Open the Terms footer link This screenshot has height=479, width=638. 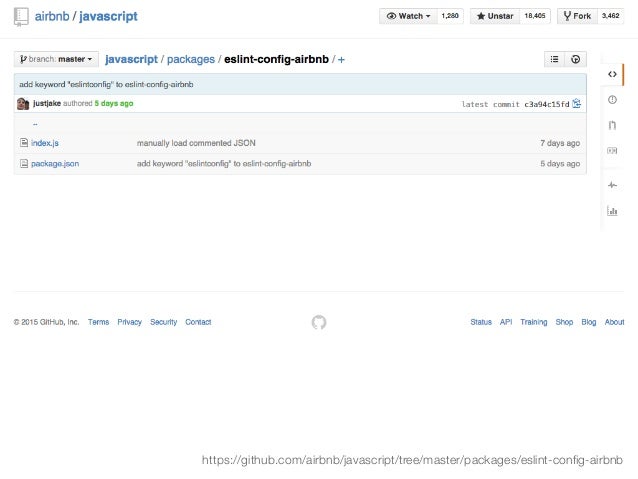(98, 322)
